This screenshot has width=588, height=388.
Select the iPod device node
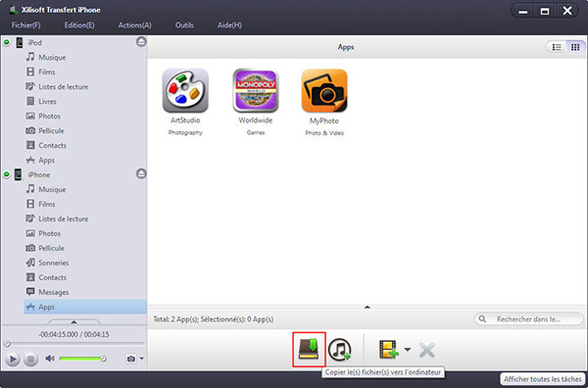(x=34, y=43)
